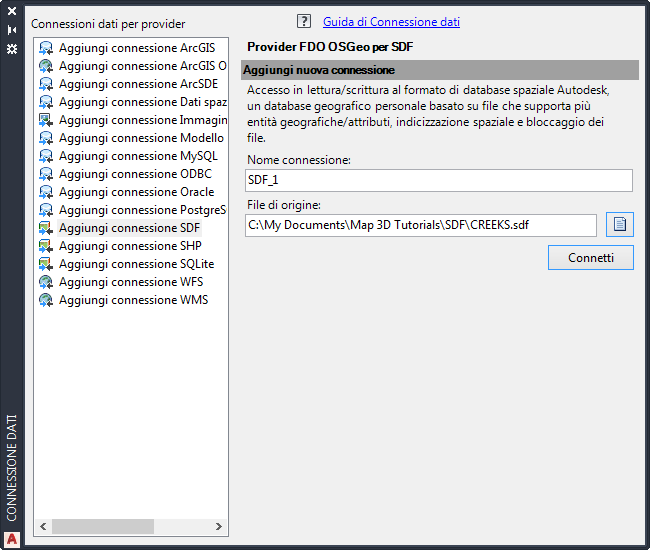Click the provider list scroll right arrow

[x=219, y=526]
